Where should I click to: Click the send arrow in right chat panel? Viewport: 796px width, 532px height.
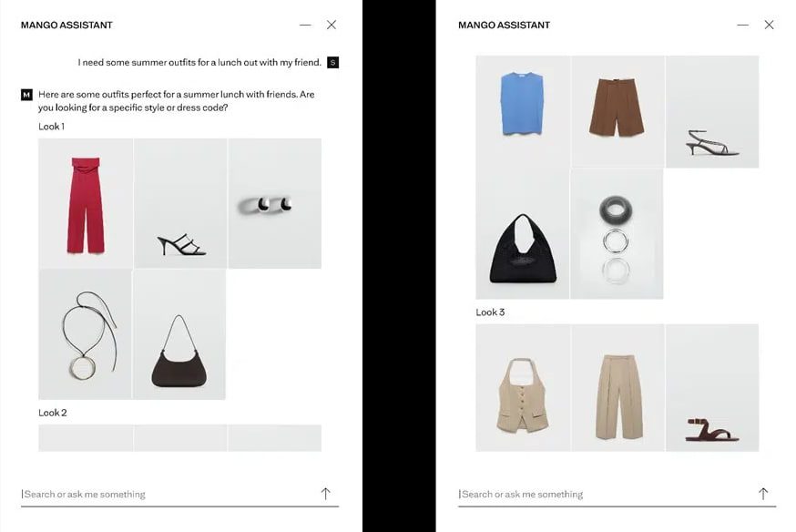click(763, 494)
